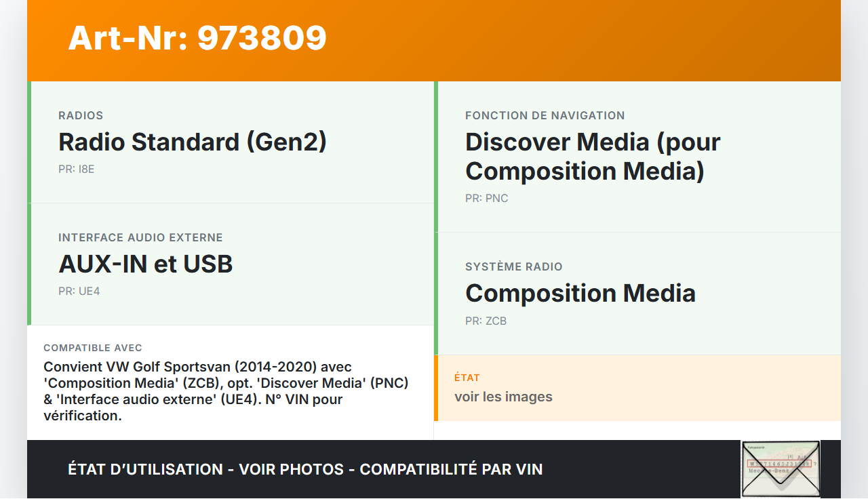Click the COMPATIBLE AVEC label
The height and width of the screenshot is (499, 868).
(x=93, y=348)
